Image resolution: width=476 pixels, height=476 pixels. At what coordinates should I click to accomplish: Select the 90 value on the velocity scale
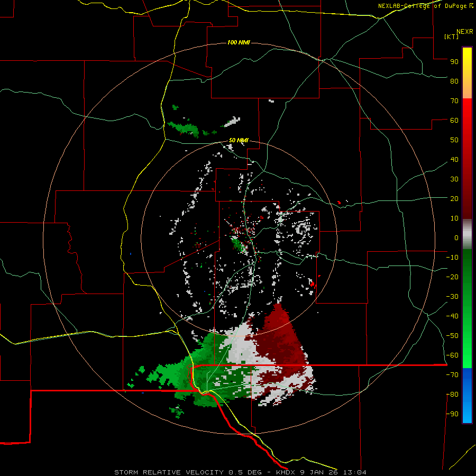pyautogui.click(x=454, y=62)
